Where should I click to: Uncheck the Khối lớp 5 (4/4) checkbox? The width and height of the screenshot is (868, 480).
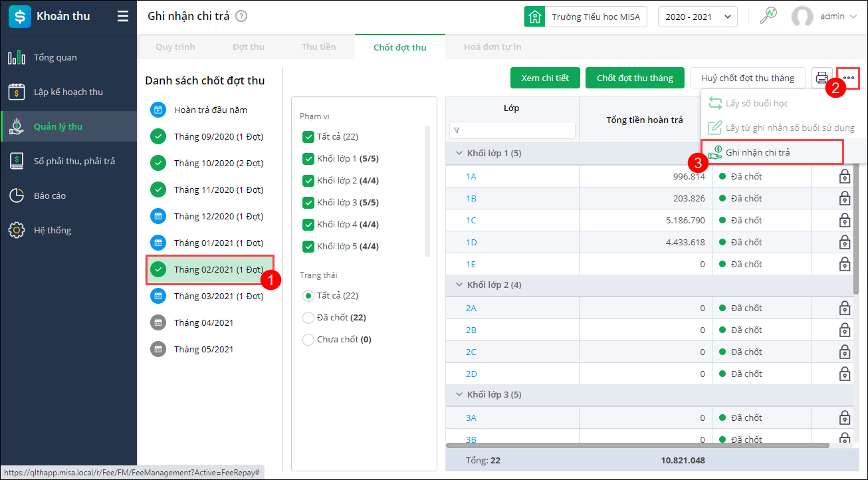pos(308,247)
